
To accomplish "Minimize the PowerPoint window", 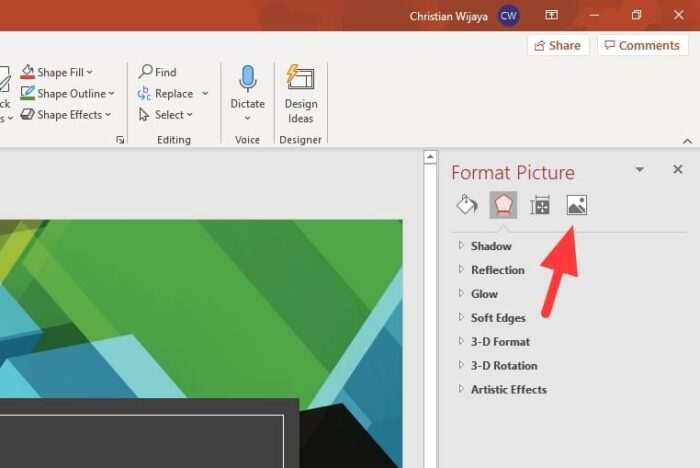I will click(594, 15).
